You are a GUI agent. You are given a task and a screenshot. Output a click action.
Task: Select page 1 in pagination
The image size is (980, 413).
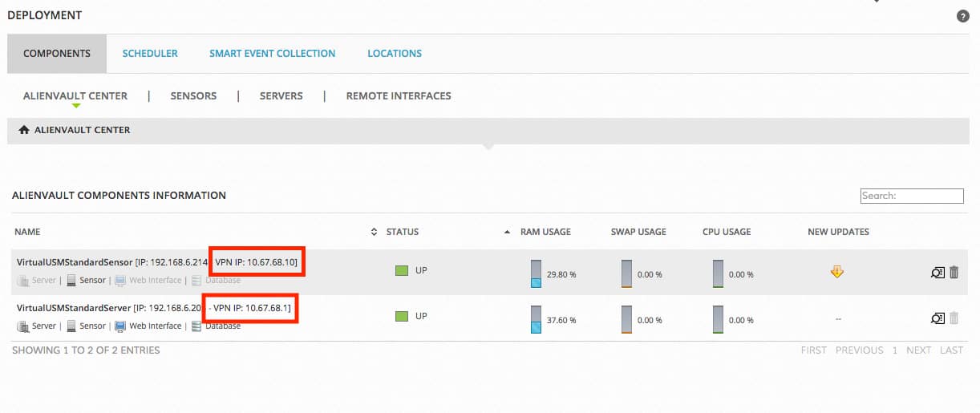(895, 350)
